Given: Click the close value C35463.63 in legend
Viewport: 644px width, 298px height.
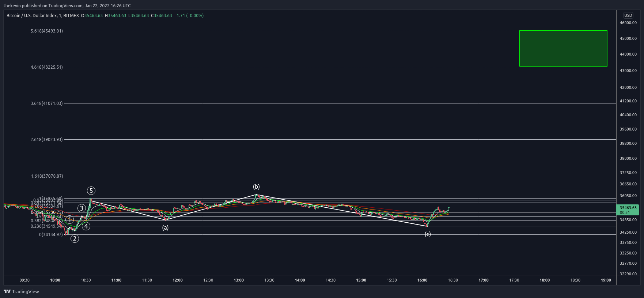Looking at the screenshot, I should click(x=161, y=16).
